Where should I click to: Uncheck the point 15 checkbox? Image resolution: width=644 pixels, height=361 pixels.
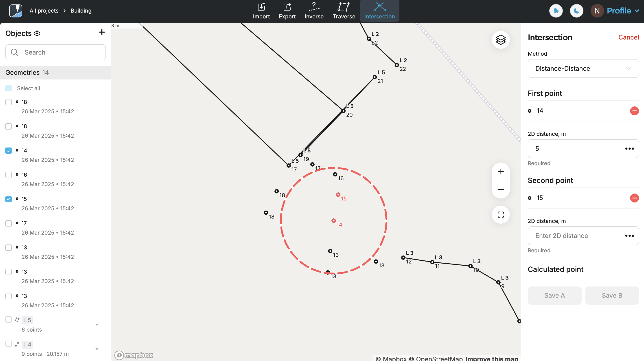click(x=9, y=199)
